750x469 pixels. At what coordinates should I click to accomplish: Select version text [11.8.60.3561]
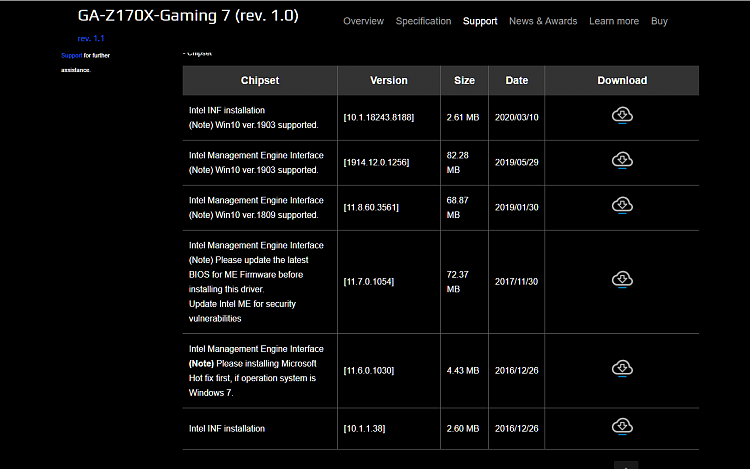(371, 207)
